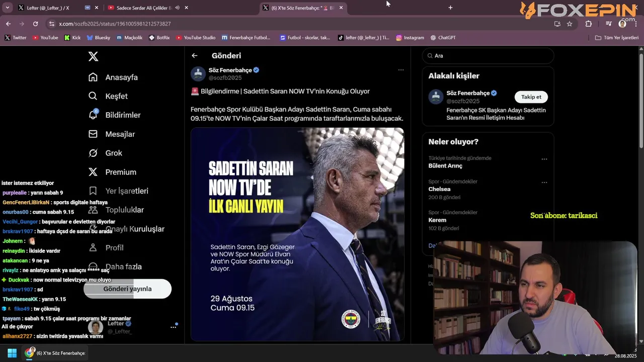This screenshot has width=644, height=362.
Task: Open the Söz Fenerbahçe author avatar
Action: point(198,74)
